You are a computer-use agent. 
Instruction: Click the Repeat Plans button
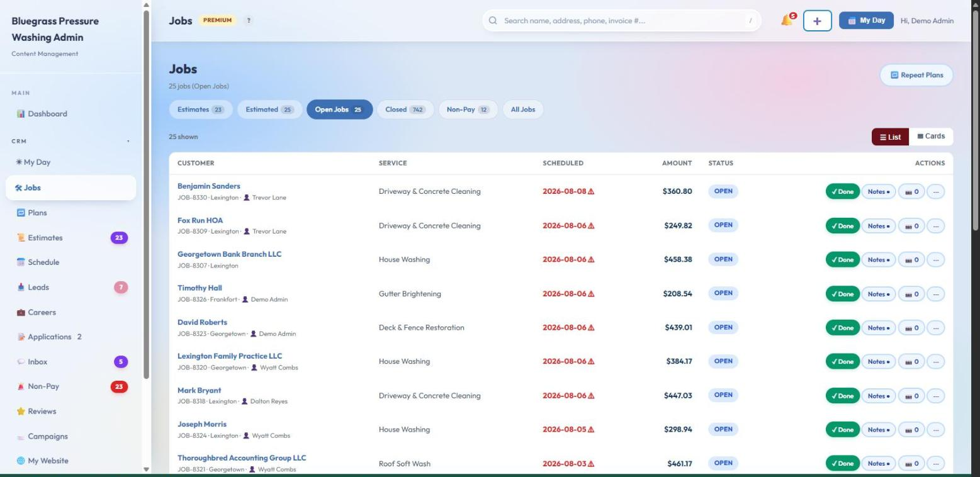[916, 75]
